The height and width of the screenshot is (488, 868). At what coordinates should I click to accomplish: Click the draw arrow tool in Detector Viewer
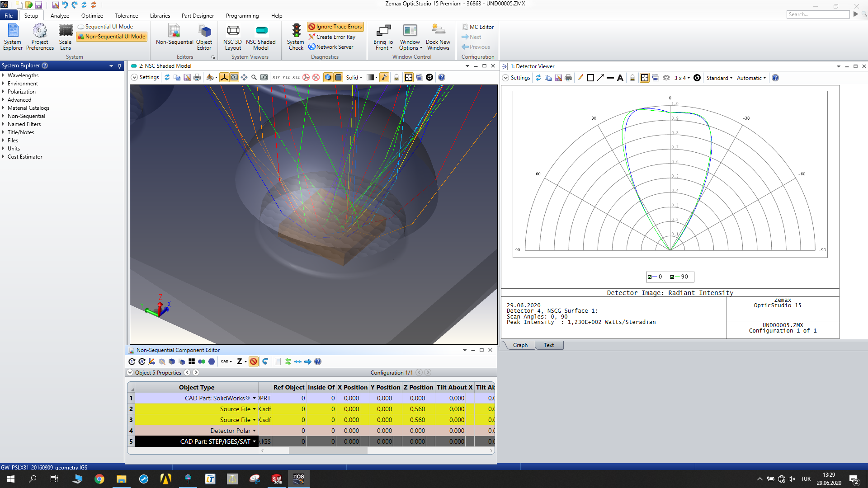[x=600, y=78]
